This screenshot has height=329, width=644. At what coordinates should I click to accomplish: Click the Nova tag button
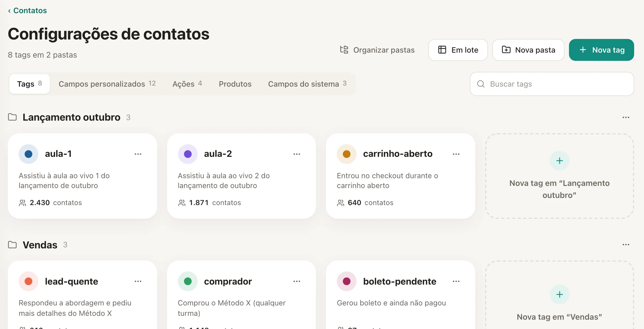pos(602,50)
